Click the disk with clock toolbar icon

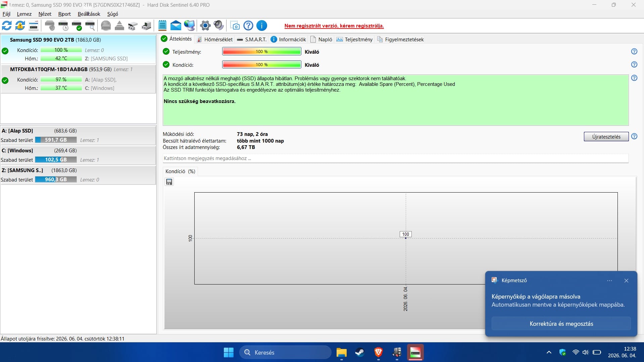(63, 25)
